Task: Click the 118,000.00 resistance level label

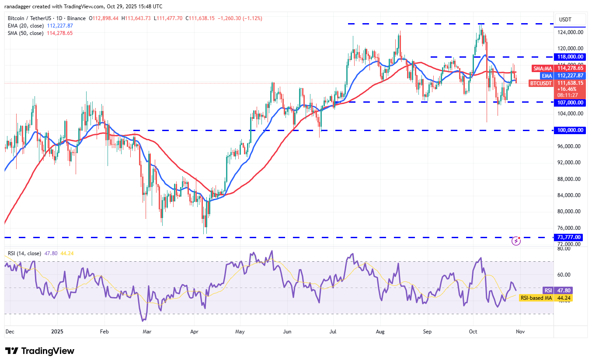Action: pos(570,57)
